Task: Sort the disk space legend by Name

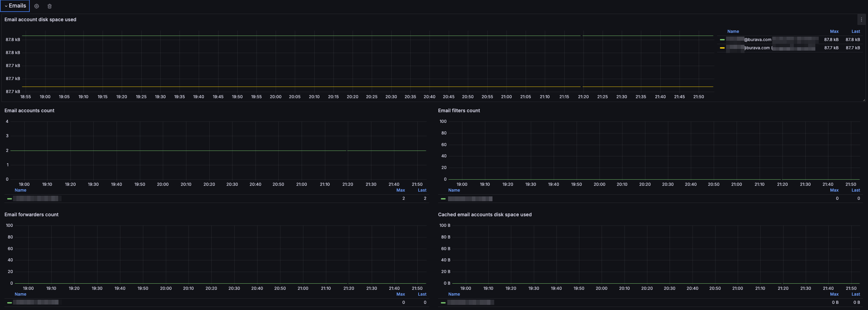Action: tap(733, 31)
